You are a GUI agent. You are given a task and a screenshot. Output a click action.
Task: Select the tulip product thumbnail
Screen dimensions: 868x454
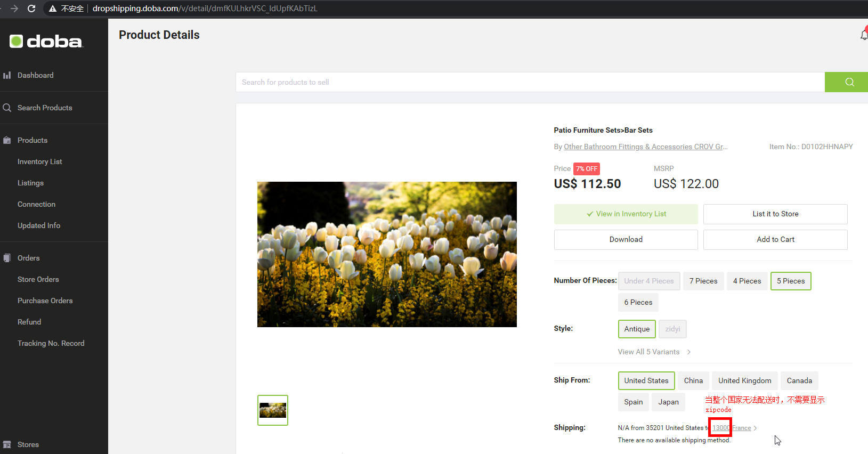[x=273, y=410]
